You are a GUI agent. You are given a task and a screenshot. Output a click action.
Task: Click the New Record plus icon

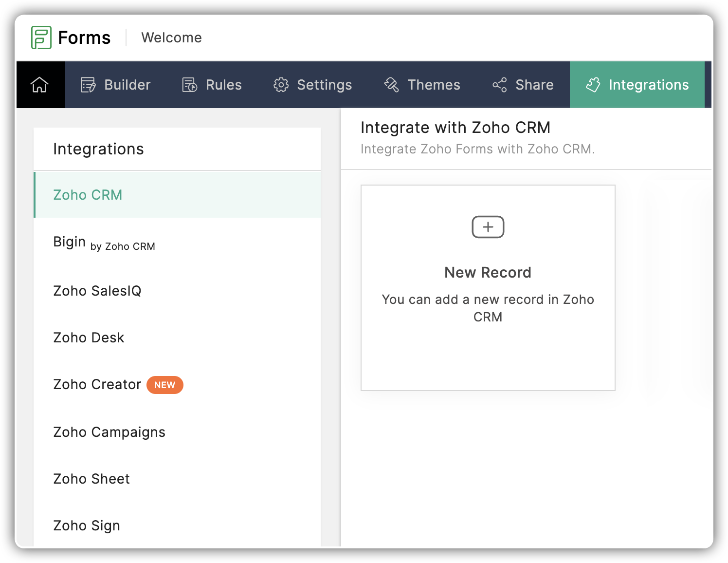(488, 227)
